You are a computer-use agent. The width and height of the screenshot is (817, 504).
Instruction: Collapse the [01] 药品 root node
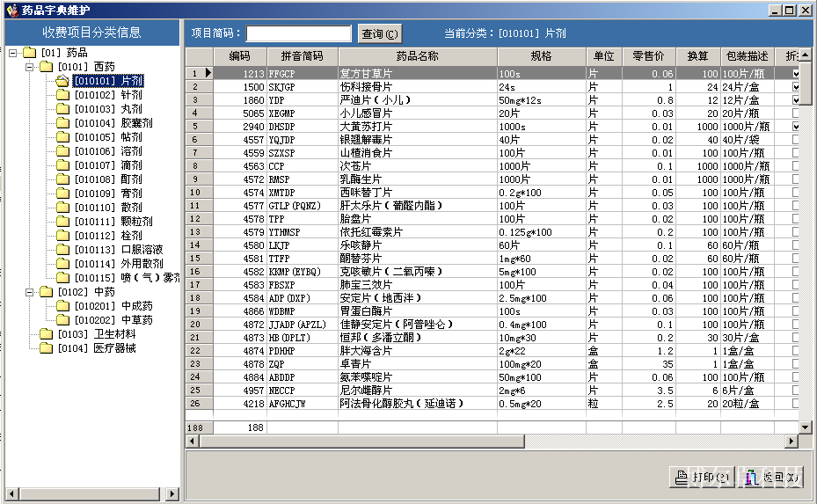click(x=12, y=53)
